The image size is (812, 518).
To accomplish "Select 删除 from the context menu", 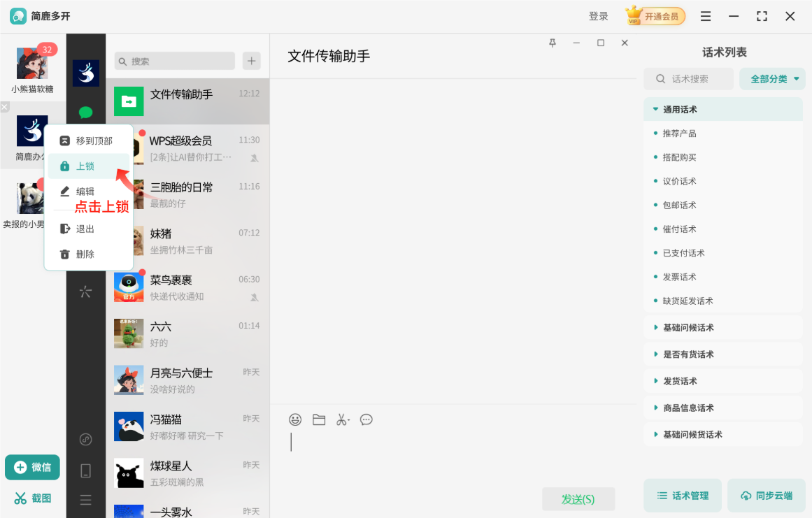I will click(x=93, y=254).
